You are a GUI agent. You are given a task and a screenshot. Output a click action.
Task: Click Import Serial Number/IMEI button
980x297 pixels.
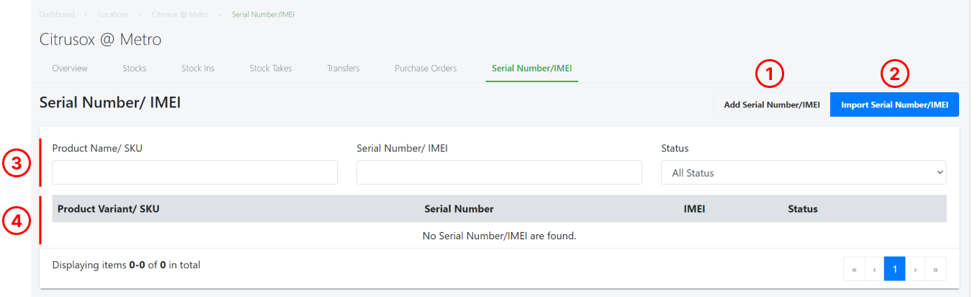coord(894,105)
